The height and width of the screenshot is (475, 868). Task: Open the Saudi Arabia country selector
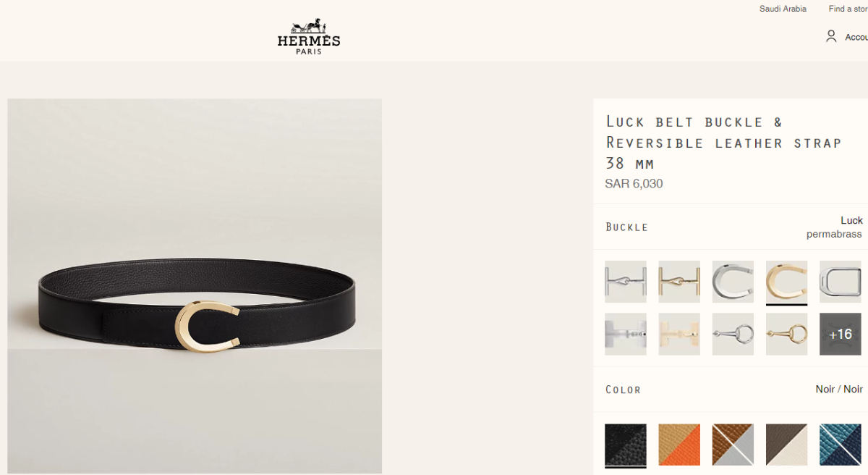[x=783, y=9]
